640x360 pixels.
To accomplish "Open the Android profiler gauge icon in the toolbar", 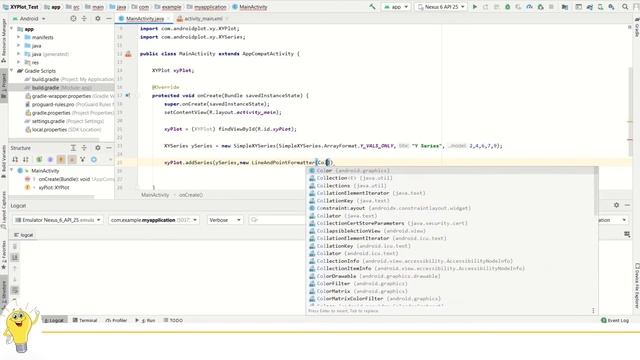I will (x=529, y=7).
